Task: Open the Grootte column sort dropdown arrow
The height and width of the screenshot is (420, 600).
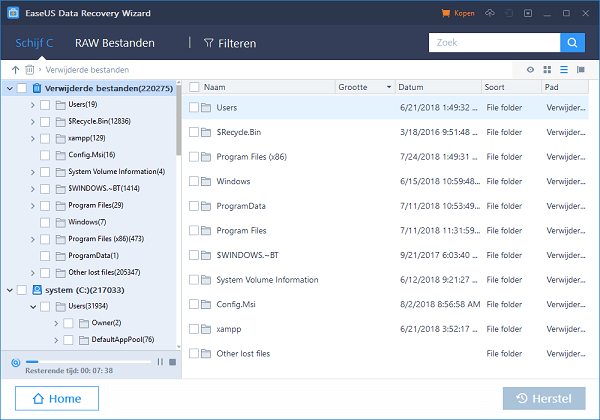Action: click(x=389, y=87)
